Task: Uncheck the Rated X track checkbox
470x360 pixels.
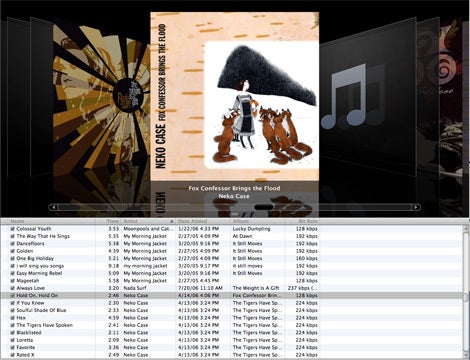Action: [x=12, y=355]
